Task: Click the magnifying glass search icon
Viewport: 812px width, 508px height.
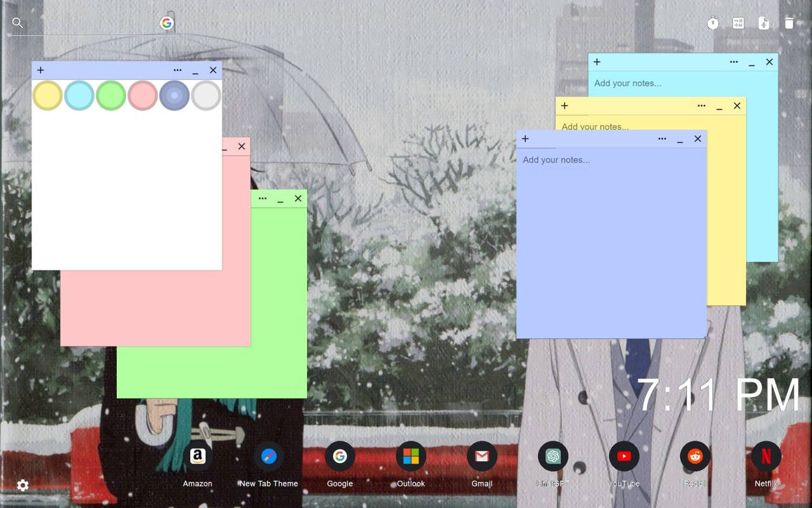Action: tap(18, 23)
